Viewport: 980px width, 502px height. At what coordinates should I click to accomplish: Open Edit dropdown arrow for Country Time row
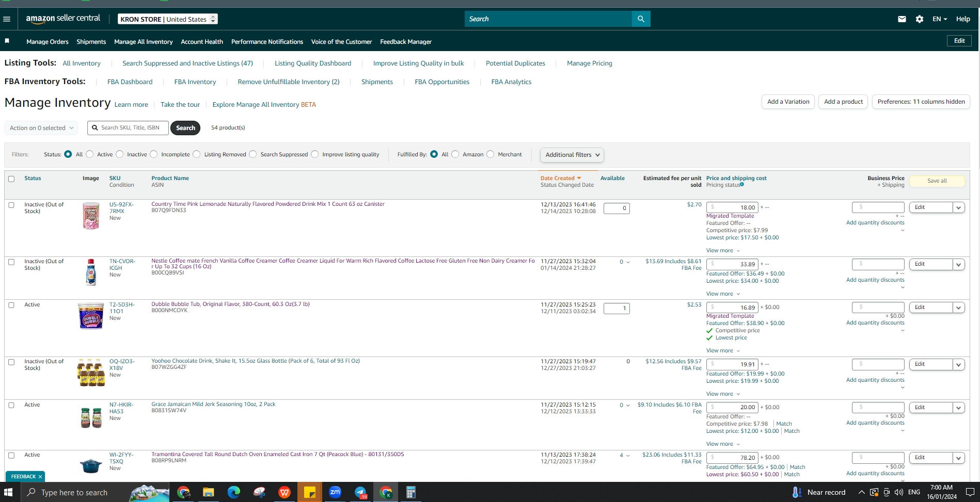coord(959,207)
